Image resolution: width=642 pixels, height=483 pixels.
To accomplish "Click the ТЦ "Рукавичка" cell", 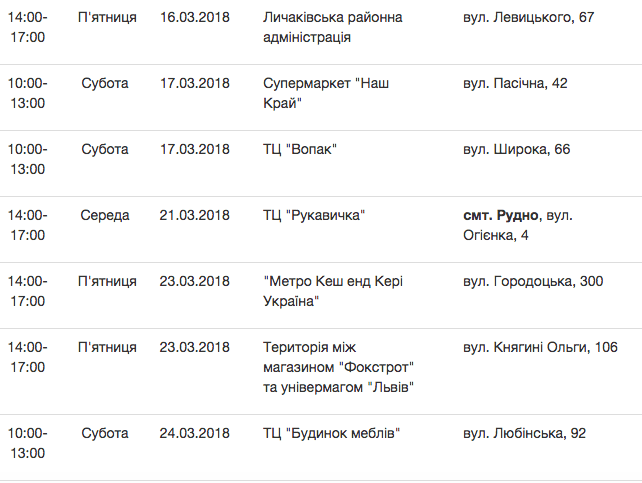I will pyautogui.click(x=313, y=215).
